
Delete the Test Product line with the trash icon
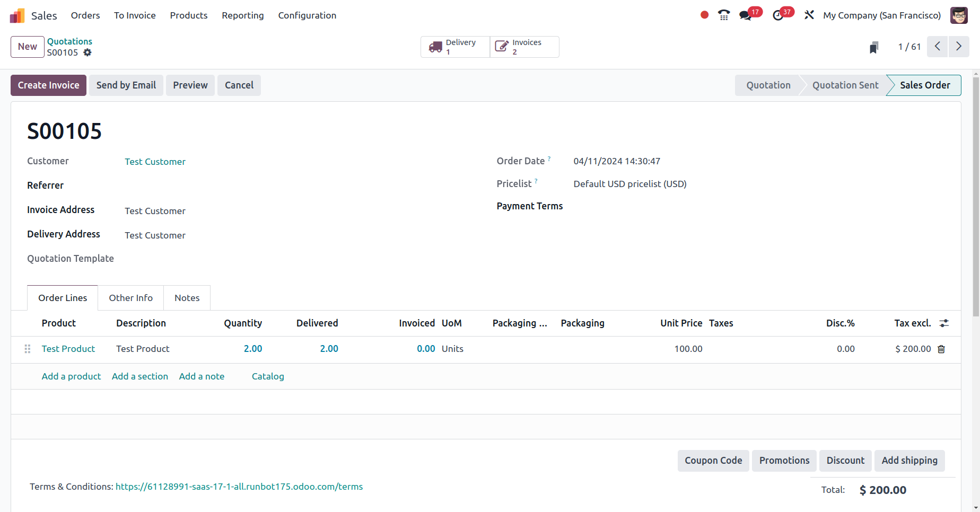(x=941, y=349)
